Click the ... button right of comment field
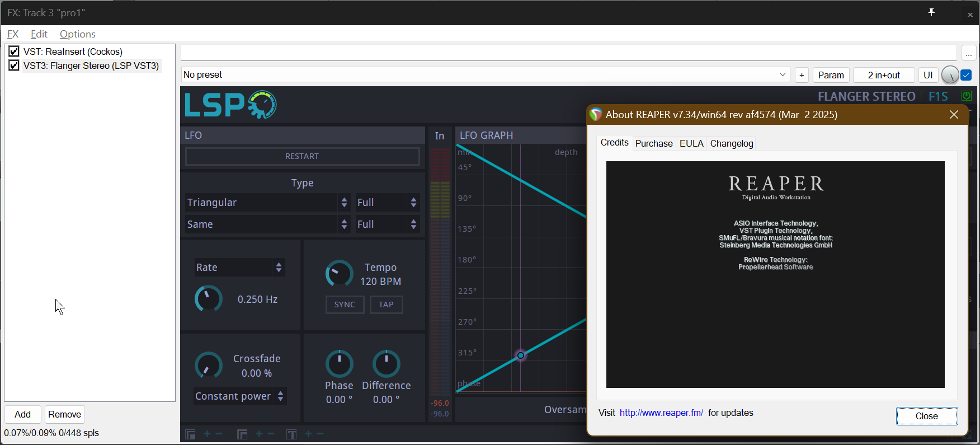Viewport: 980px width, 445px height. 969,53
